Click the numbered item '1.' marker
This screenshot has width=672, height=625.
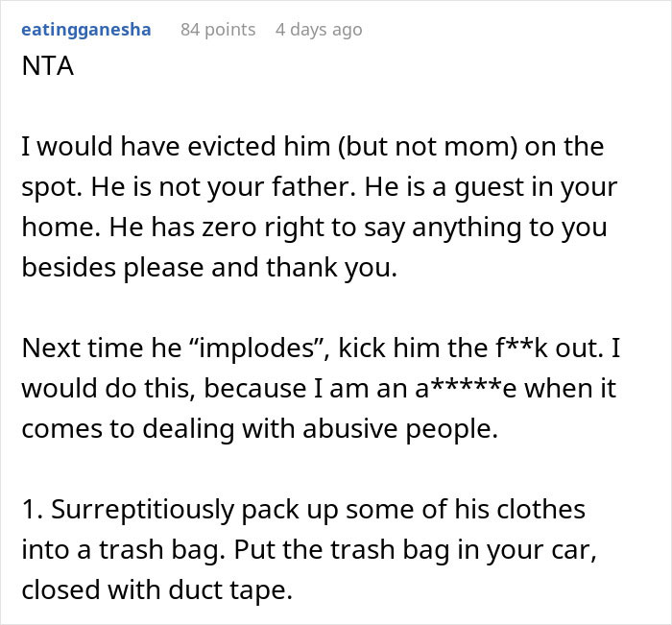click(x=33, y=511)
